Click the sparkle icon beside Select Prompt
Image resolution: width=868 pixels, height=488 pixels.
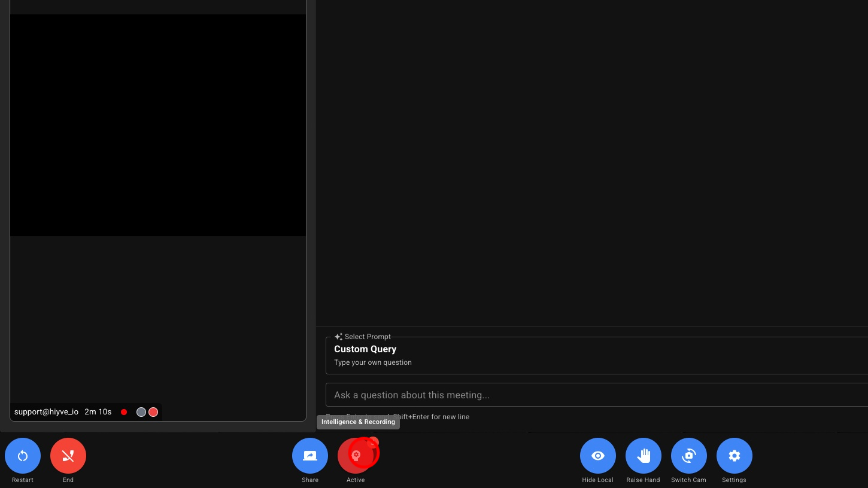pos(338,337)
